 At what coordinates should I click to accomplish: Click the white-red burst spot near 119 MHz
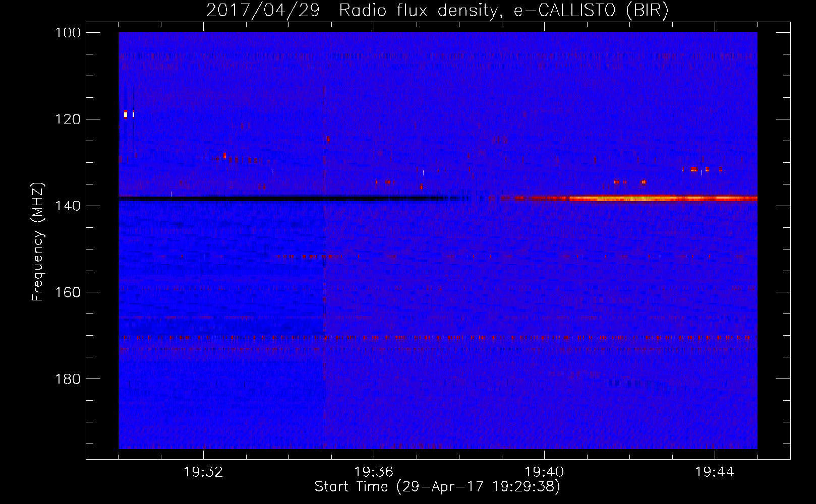pos(126,114)
